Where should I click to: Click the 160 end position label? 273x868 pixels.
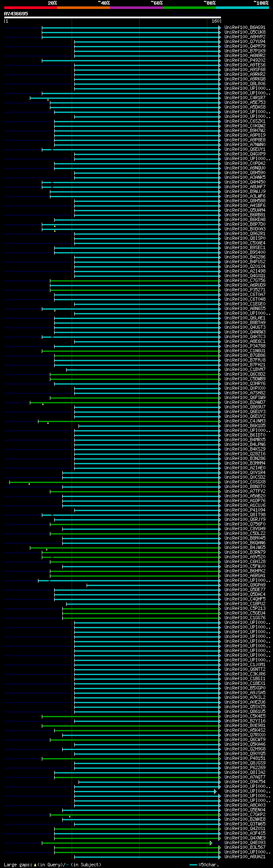215,21
